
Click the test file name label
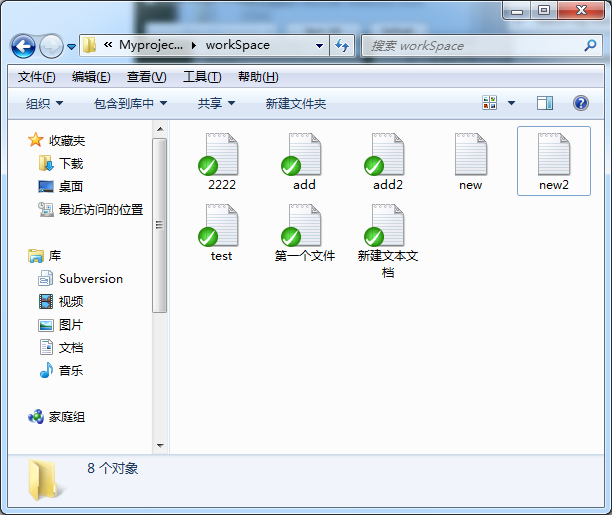(x=221, y=256)
